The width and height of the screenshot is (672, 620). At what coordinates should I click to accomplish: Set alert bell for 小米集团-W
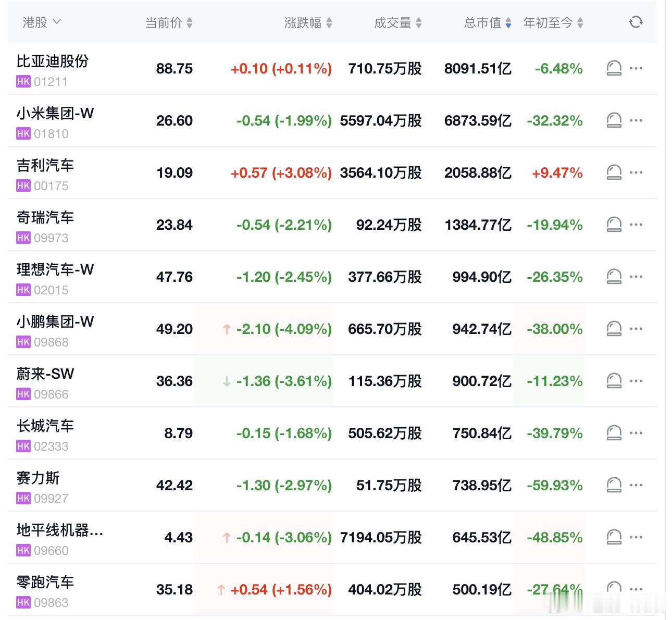[x=614, y=120]
